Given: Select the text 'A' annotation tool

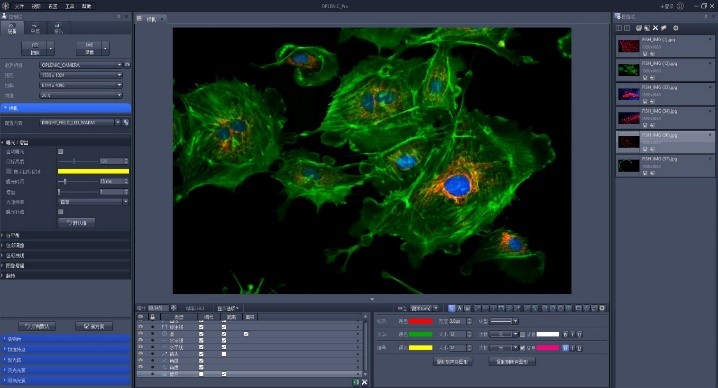Looking at the screenshot, I should (x=460, y=308).
